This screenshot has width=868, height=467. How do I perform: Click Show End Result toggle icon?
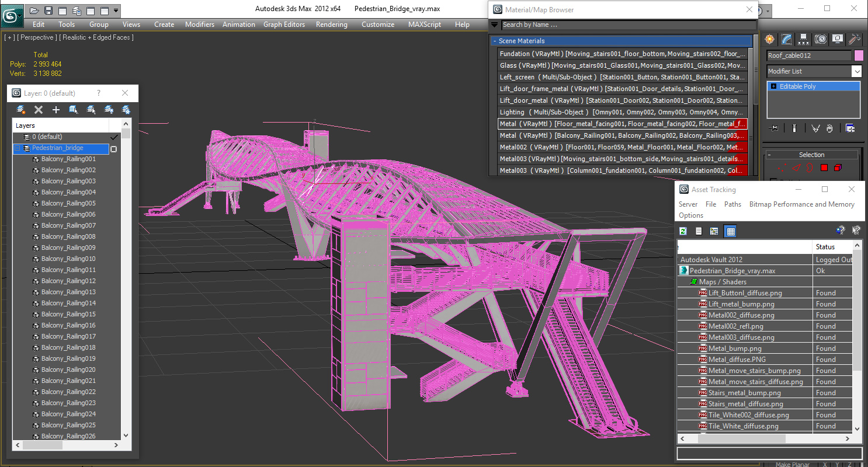click(x=794, y=128)
